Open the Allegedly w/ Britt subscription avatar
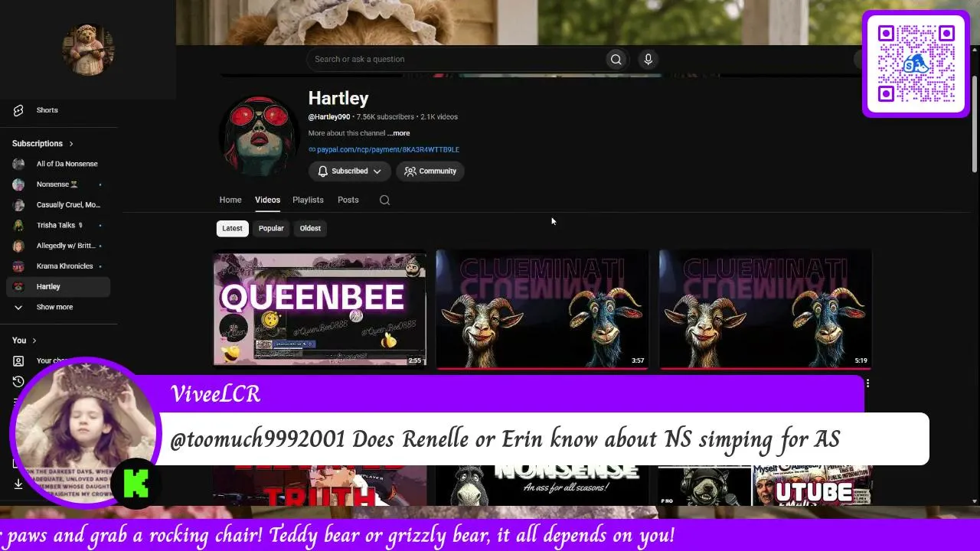Image resolution: width=980 pixels, height=551 pixels. 18,246
